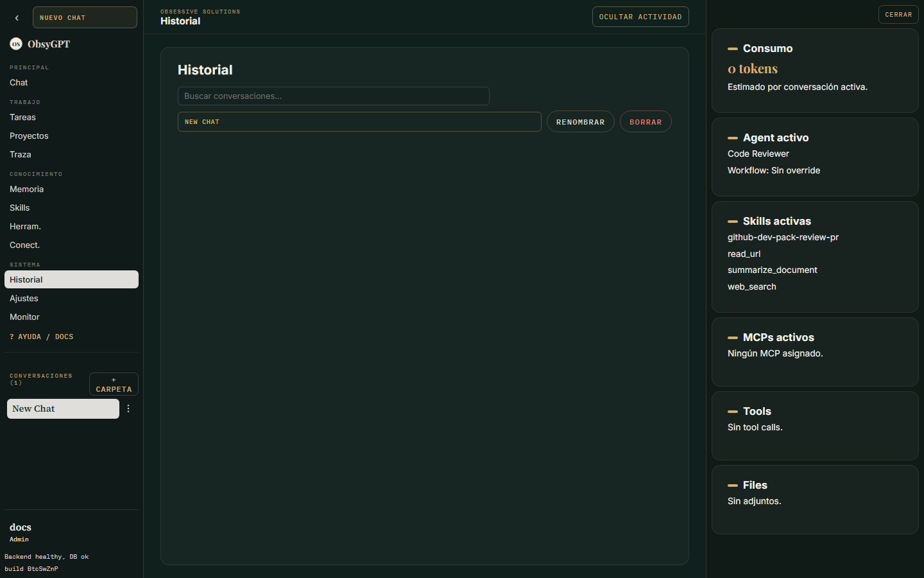Go to Herram. in the sidebar

pos(71,227)
